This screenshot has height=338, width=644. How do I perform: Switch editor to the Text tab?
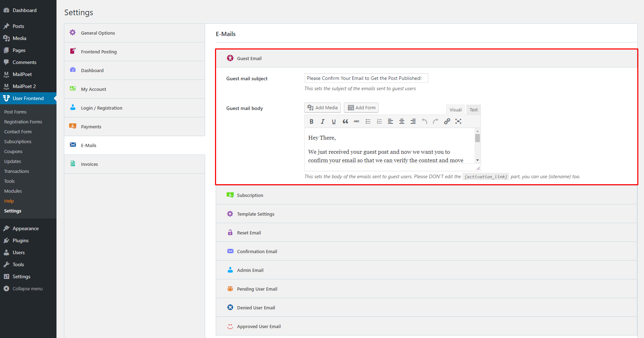[473, 110]
